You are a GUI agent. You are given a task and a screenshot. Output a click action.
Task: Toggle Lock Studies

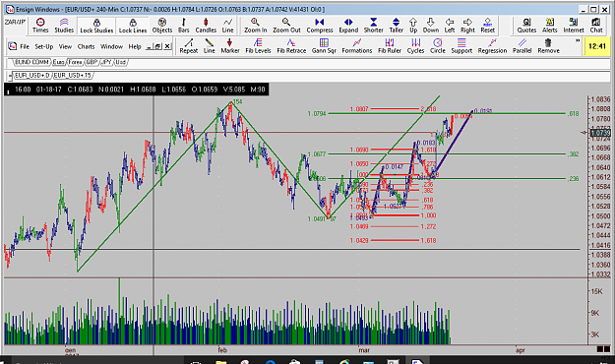(96, 26)
